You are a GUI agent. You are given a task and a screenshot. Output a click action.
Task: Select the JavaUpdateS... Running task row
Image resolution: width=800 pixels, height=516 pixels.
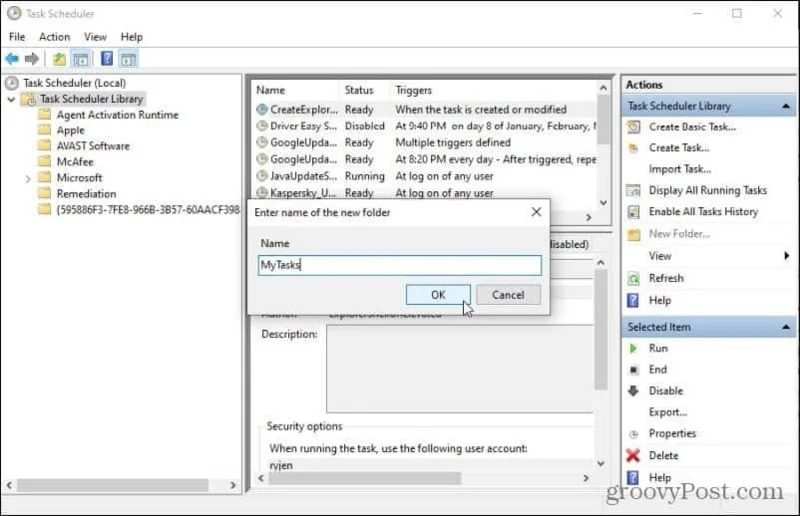click(426, 176)
